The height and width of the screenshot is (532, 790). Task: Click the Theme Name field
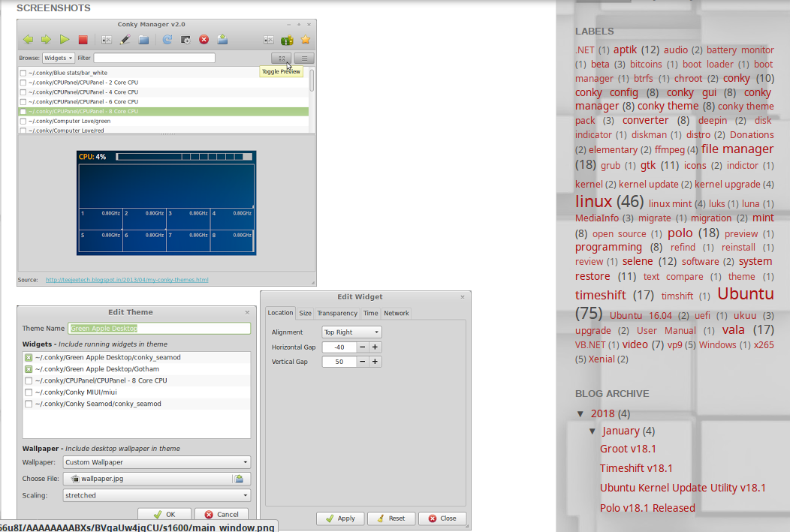(159, 328)
